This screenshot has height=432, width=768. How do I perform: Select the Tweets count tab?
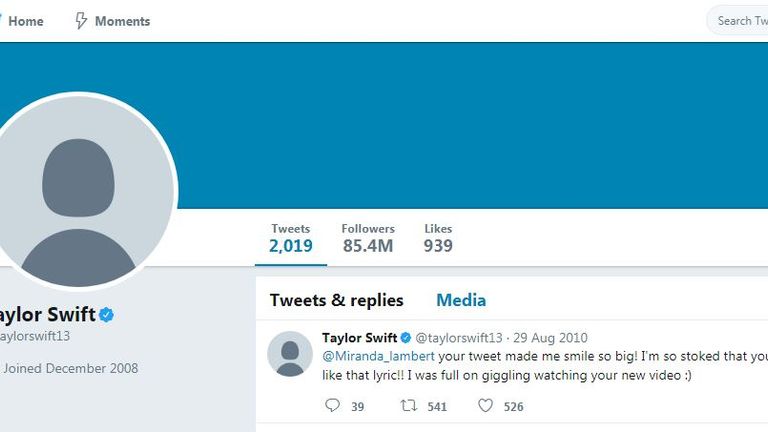pos(291,239)
